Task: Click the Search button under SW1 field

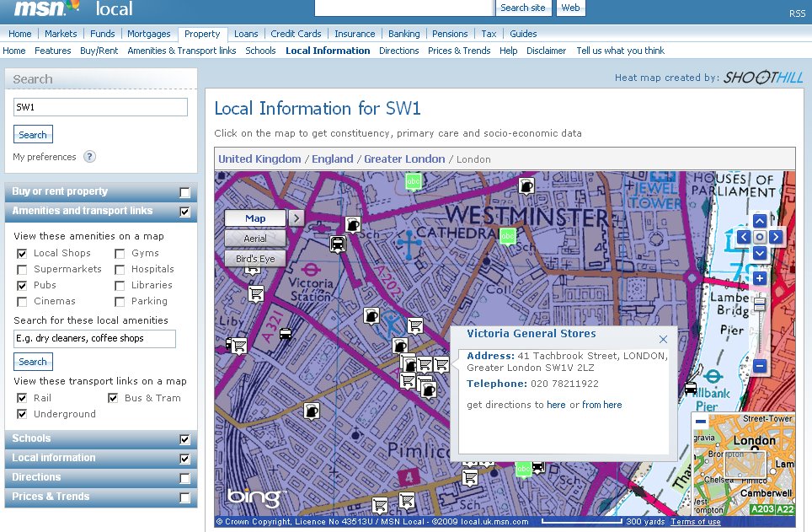Action: tap(33, 135)
